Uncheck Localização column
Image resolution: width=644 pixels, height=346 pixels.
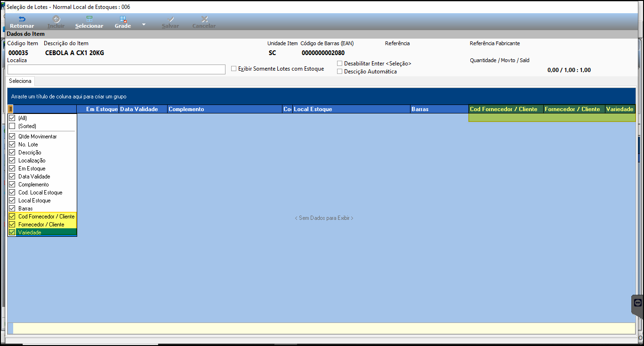click(x=12, y=161)
